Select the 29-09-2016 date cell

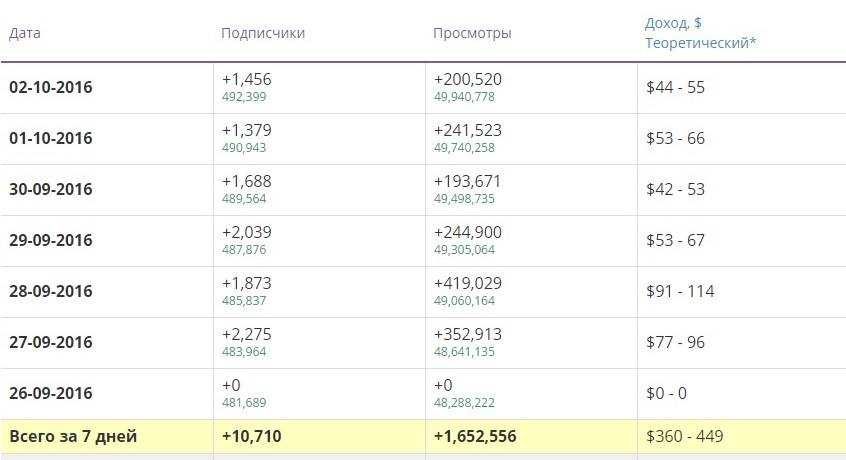[51, 240]
